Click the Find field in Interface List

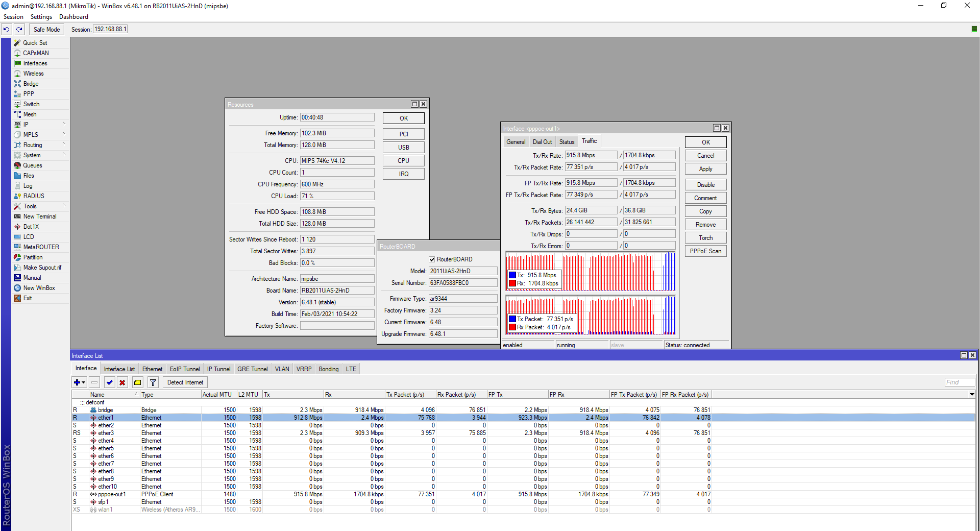click(x=960, y=382)
